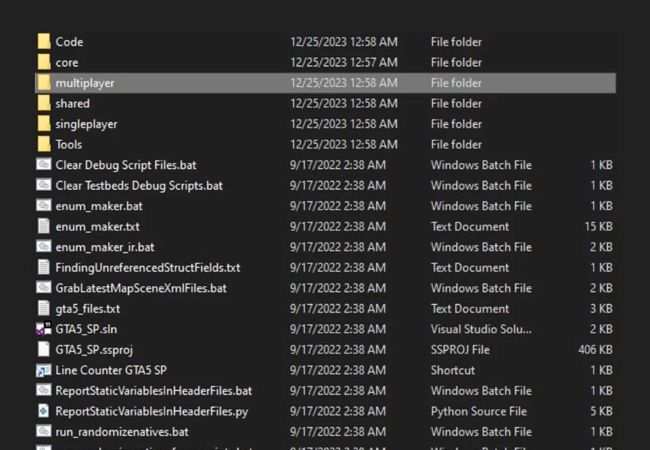Screen dimensions: 650x450
Task: Select file name FindingUnreferencedStructFields.txt
Action: (x=148, y=268)
